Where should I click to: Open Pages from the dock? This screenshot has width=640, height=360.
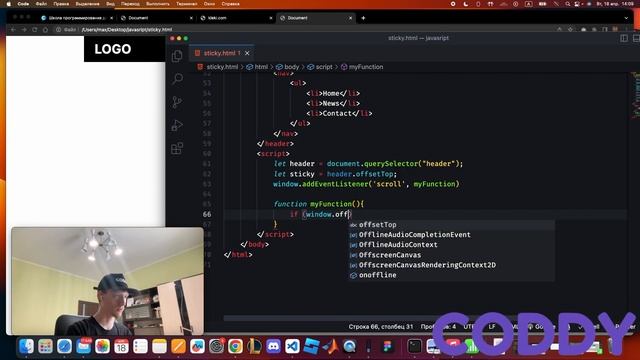[x=178, y=347]
